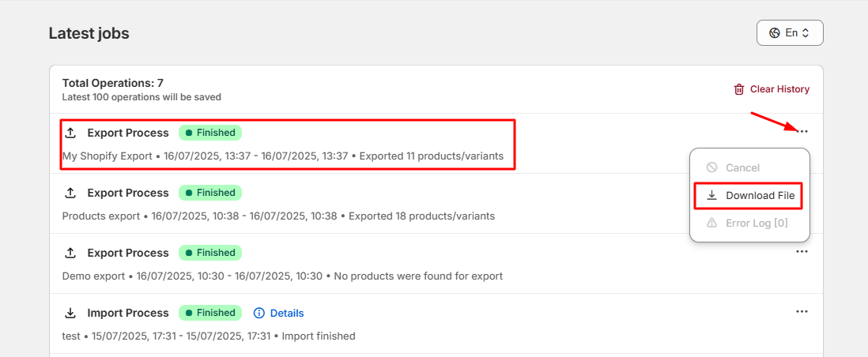This screenshot has height=357, width=868.
Task: Click the 'Latest jobs' heading
Action: 89,33
